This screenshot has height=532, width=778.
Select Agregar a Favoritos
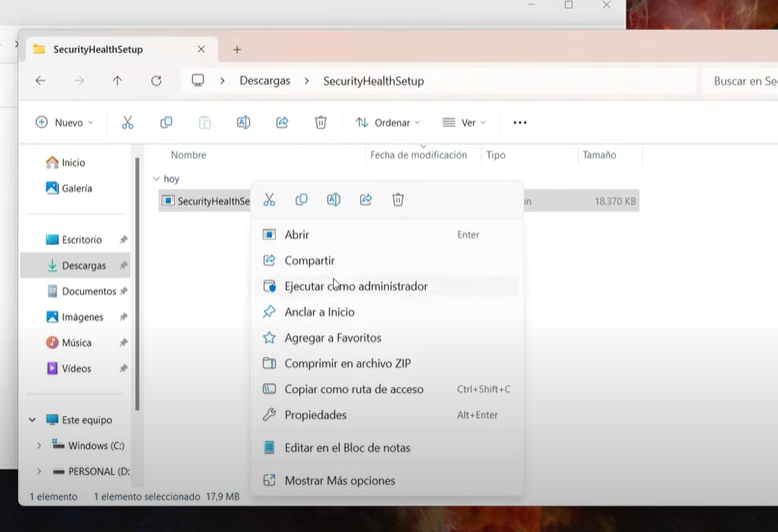coord(387,338)
